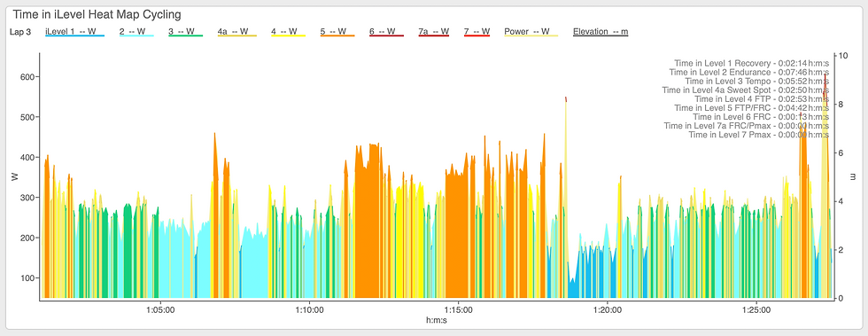Click the 8 elevation axis label

[x=841, y=105]
